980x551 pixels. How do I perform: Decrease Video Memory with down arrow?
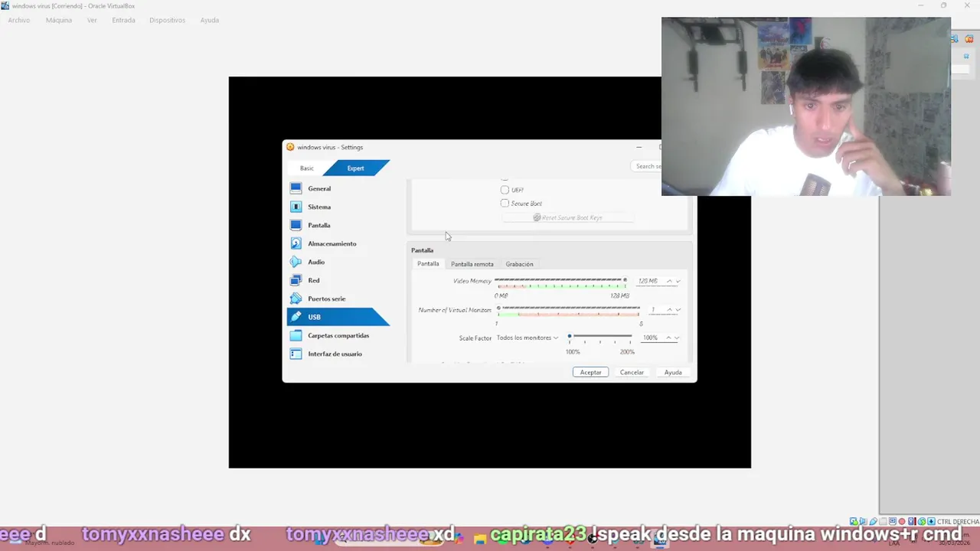coord(678,281)
